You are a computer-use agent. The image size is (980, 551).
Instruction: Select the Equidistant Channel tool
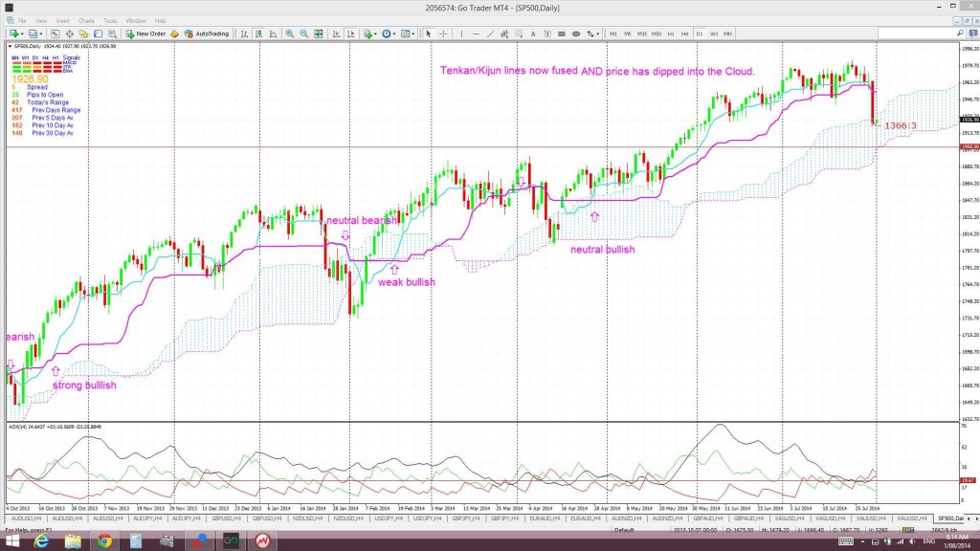pyautogui.click(x=504, y=33)
